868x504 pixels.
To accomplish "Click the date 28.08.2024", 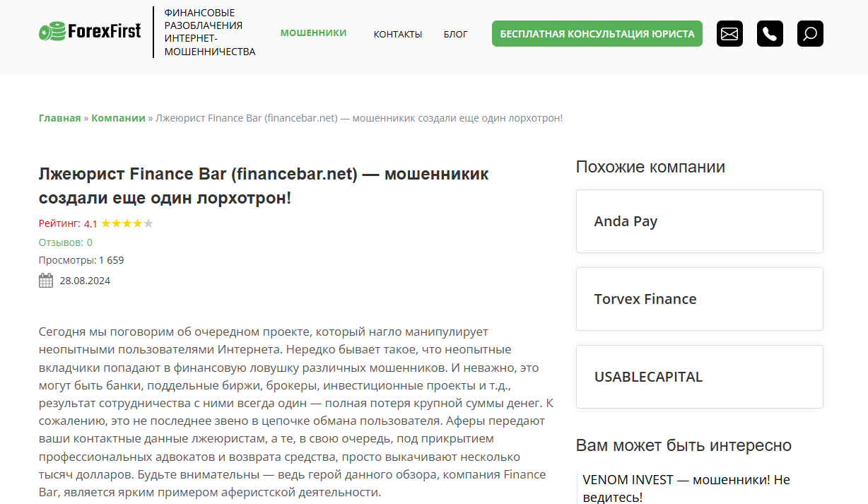I will click(x=85, y=281).
